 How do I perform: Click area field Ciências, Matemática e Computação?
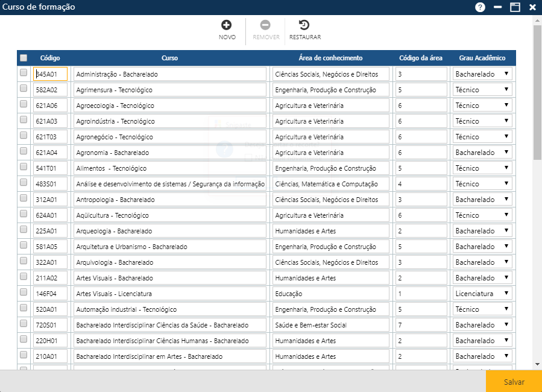tap(331, 184)
